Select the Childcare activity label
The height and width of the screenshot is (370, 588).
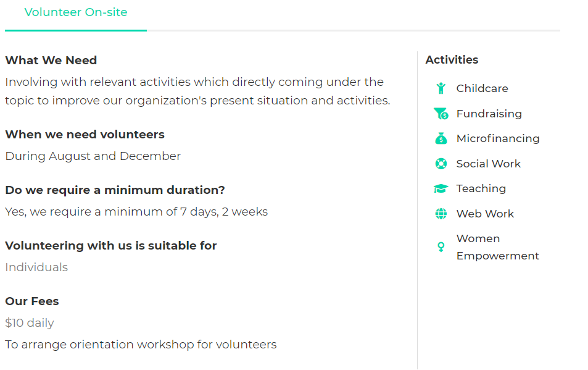pos(482,88)
